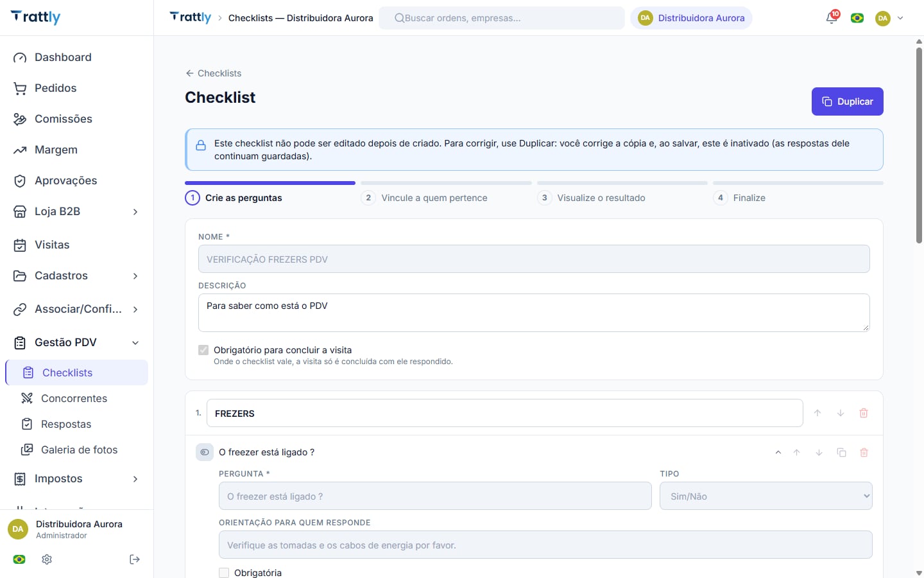The width and height of the screenshot is (924, 578).
Task: Move the freezer question down
Action: [819, 453]
